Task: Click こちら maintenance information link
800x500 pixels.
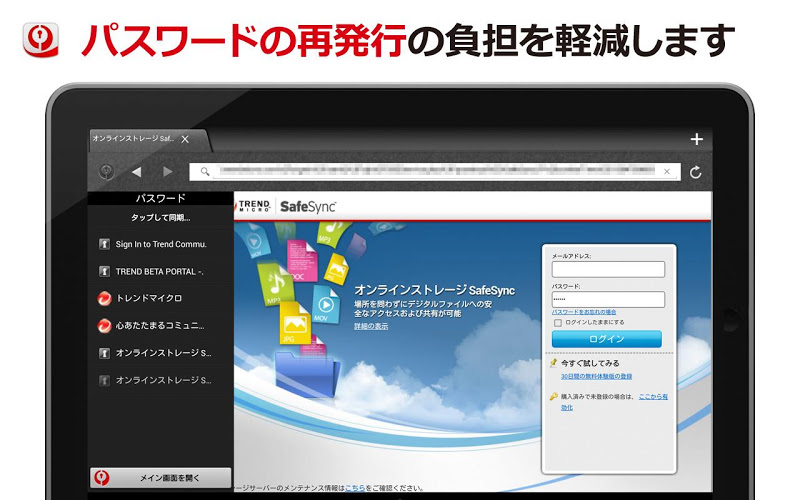Action: click(x=355, y=488)
